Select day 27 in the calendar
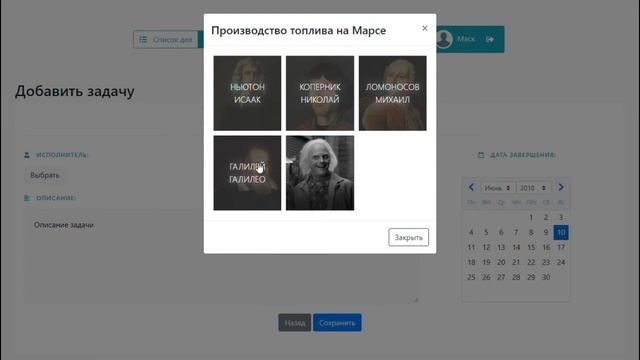The width and height of the screenshot is (640, 360). [x=501, y=277]
